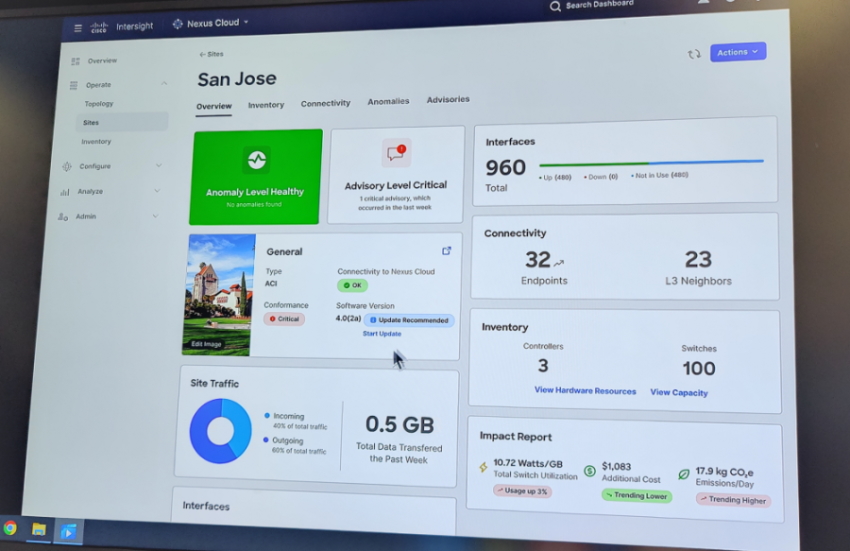Click the anomaly heartbeat icon
Image resolution: width=850 pixels, height=551 pixels.
pyautogui.click(x=256, y=160)
